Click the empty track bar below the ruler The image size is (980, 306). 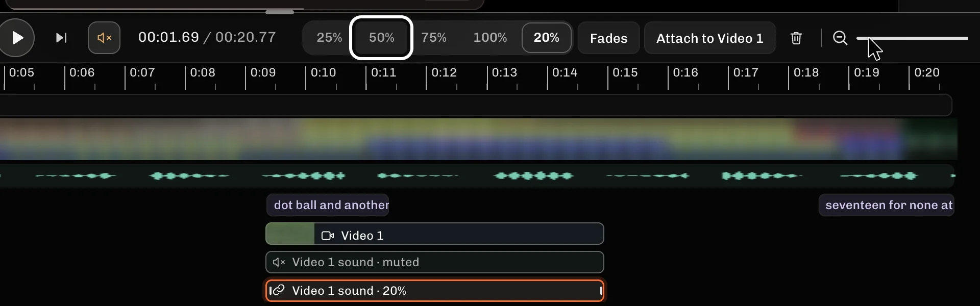coord(476,105)
